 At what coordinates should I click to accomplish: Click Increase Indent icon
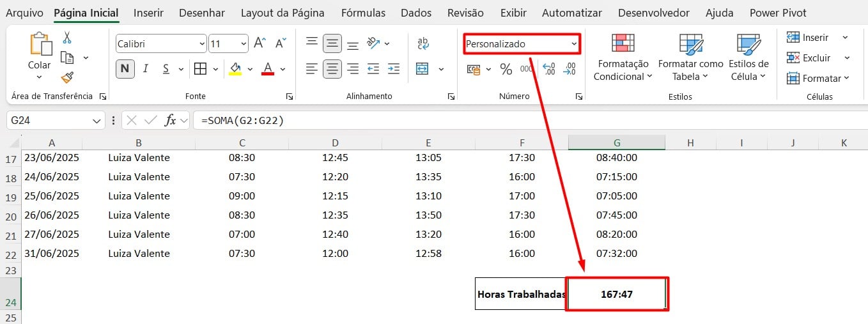click(x=394, y=68)
